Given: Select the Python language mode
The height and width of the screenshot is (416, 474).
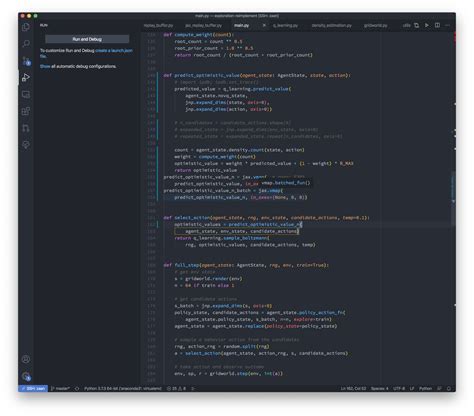Looking at the screenshot, I should click(x=425, y=389).
